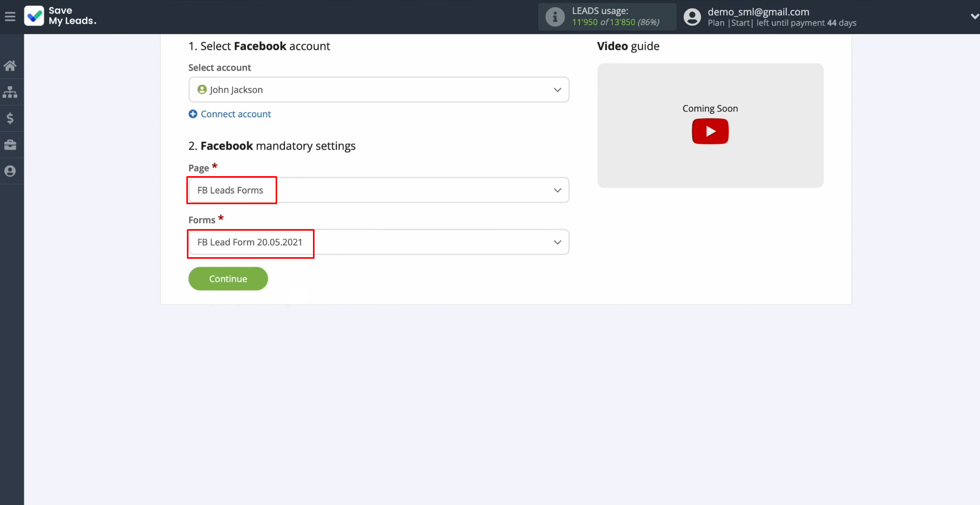Open the profile user icon in sidebar
Image resolution: width=980 pixels, height=505 pixels.
(x=10, y=171)
